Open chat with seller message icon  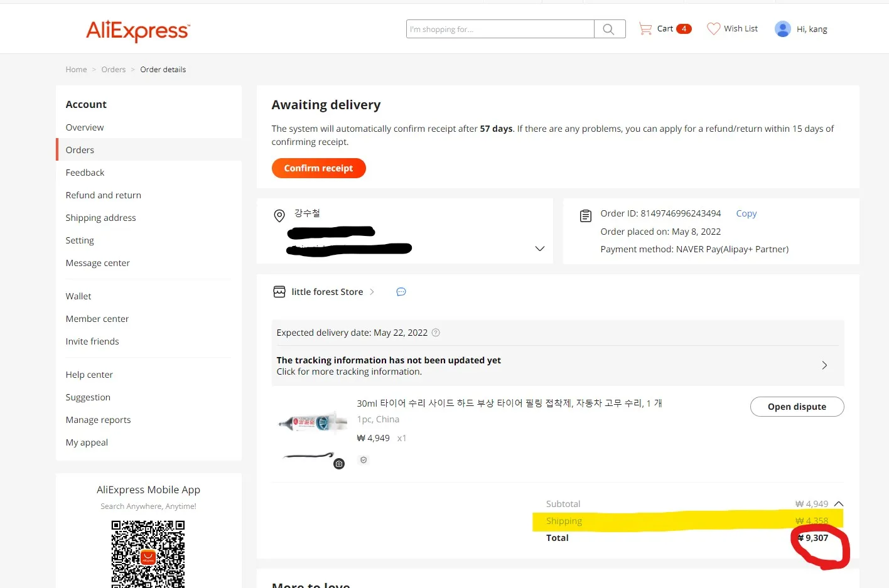click(401, 292)
